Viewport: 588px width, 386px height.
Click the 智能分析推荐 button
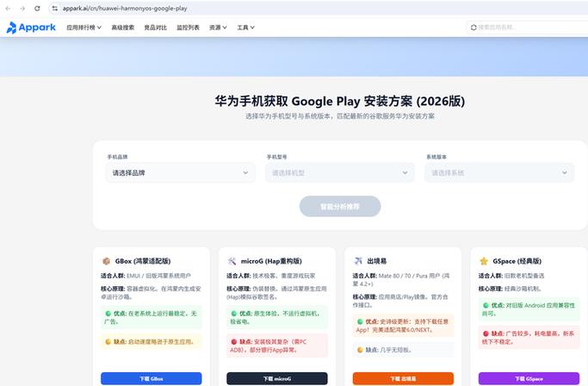[340, 206]
